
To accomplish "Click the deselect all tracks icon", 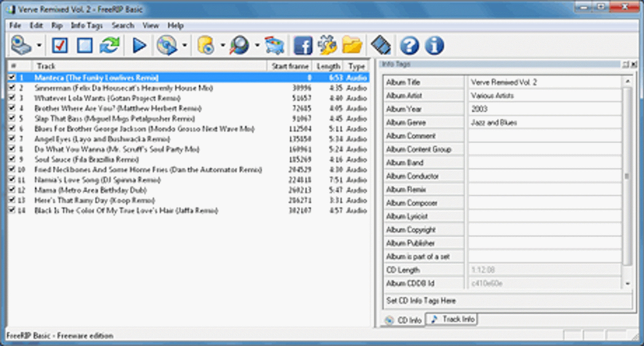I will point(85,45).
